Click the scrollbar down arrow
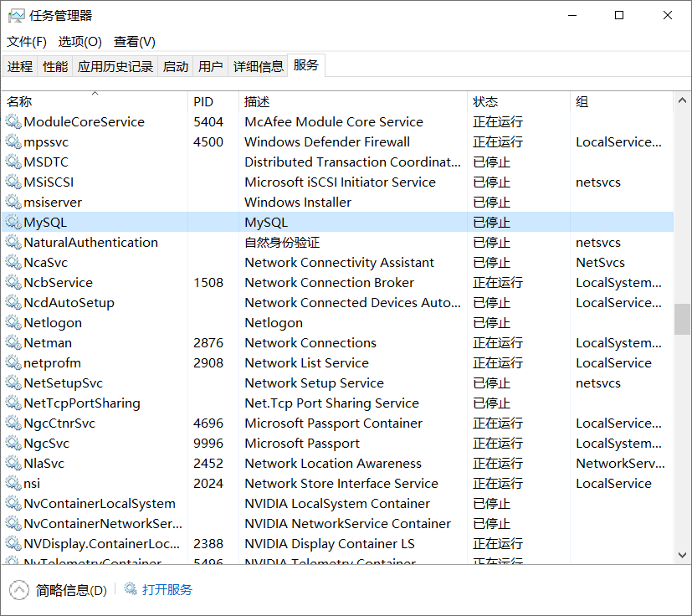The height and width of the screenshot is (616, 692). coord(682,555)
